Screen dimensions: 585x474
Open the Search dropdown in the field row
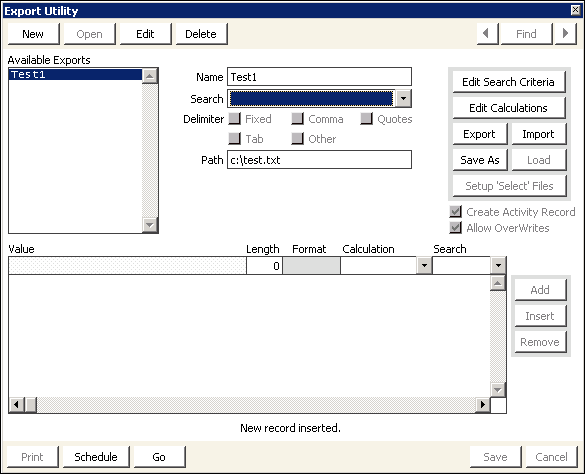pos(498,266)
